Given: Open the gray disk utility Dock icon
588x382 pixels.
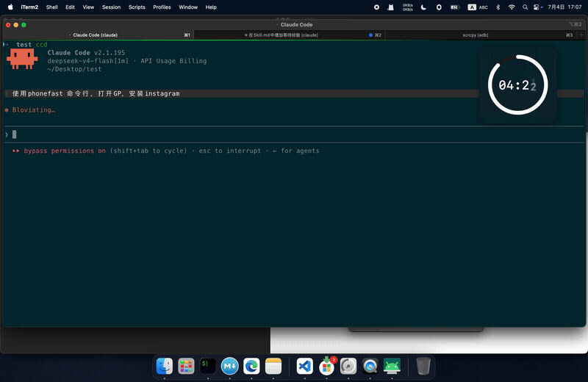Looking at the screenshot, I should pyautogui.click(x=348, y=367).
